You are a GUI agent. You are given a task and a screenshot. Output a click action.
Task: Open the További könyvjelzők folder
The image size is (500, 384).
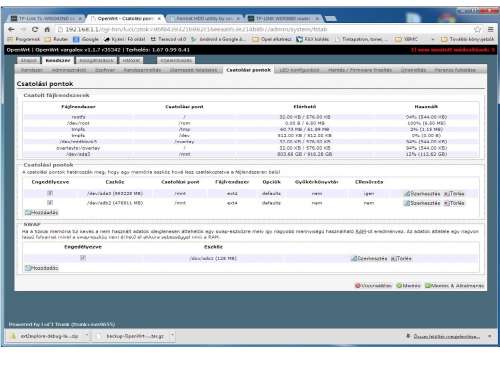tap(467, 39)
